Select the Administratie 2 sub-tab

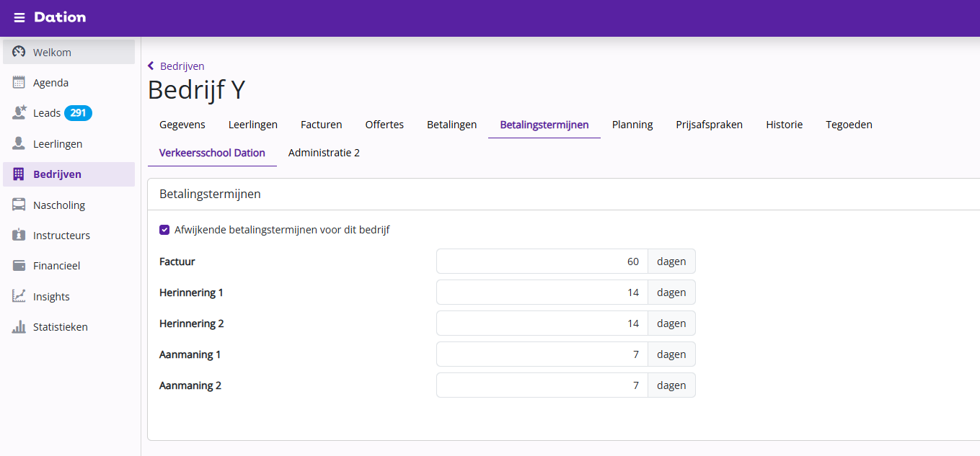click(x=324, y=153)
